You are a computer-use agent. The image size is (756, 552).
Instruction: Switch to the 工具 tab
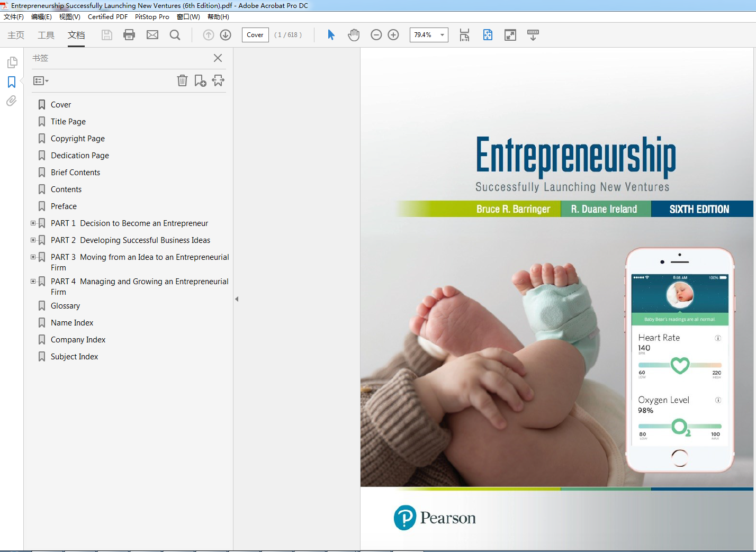click(46, 35)
